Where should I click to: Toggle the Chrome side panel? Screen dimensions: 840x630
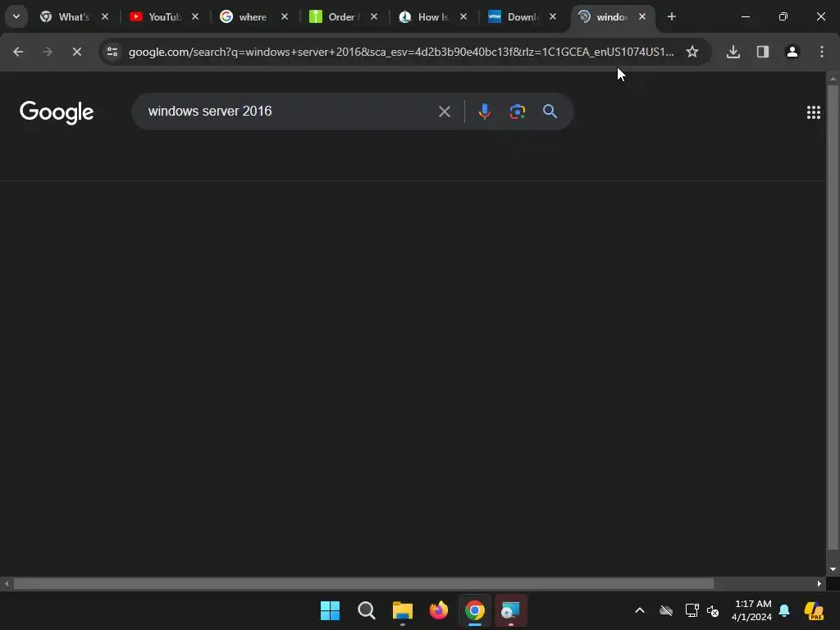click(763, 52)
